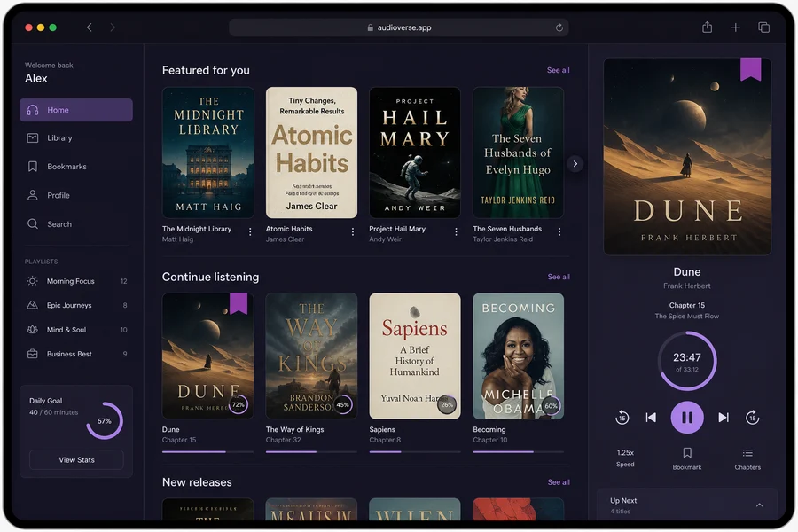Open Library in the sidebar
This screenshot has height=532, width=798.
76,138
